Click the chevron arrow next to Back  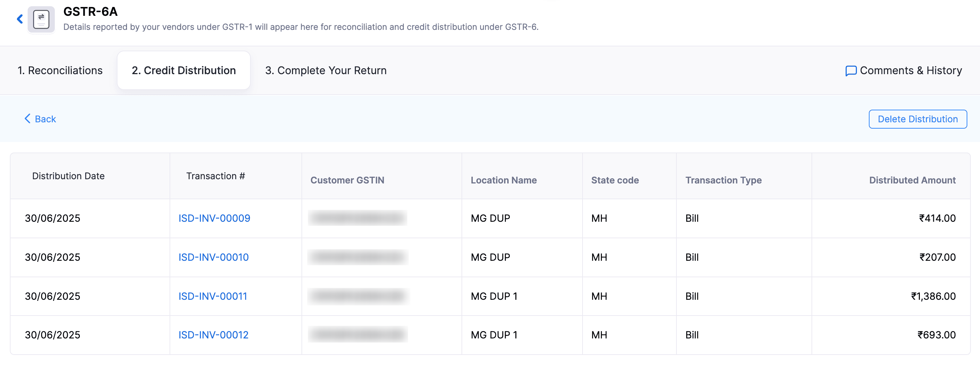(27, 119)
